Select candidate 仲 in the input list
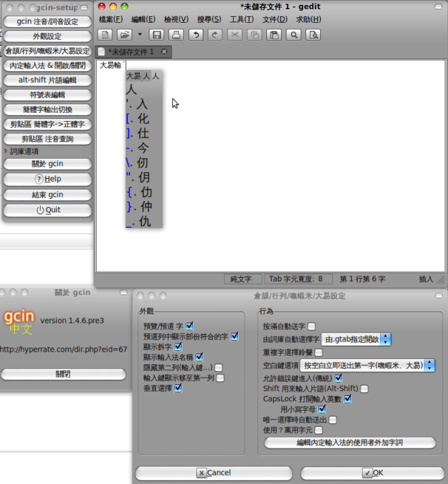Screen dimensions: 448x484 (x=144, y=207)
